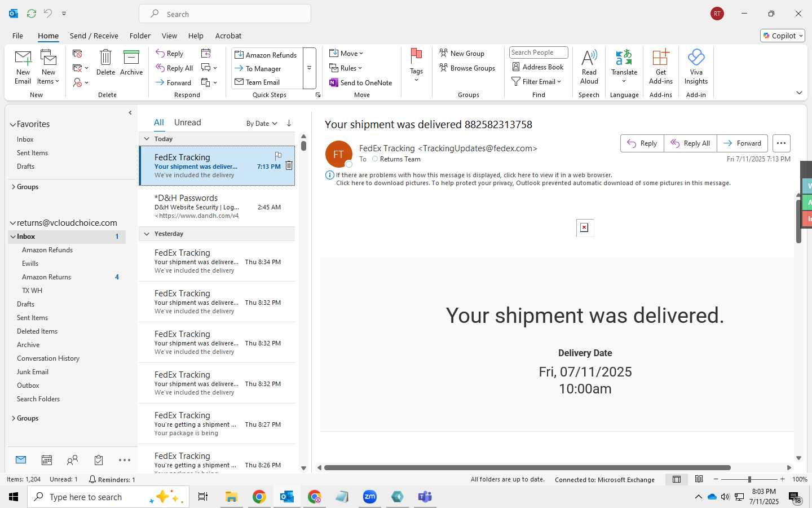Click the Search People field
This screenshot has height=508, width=812.
tap(539, 52)
